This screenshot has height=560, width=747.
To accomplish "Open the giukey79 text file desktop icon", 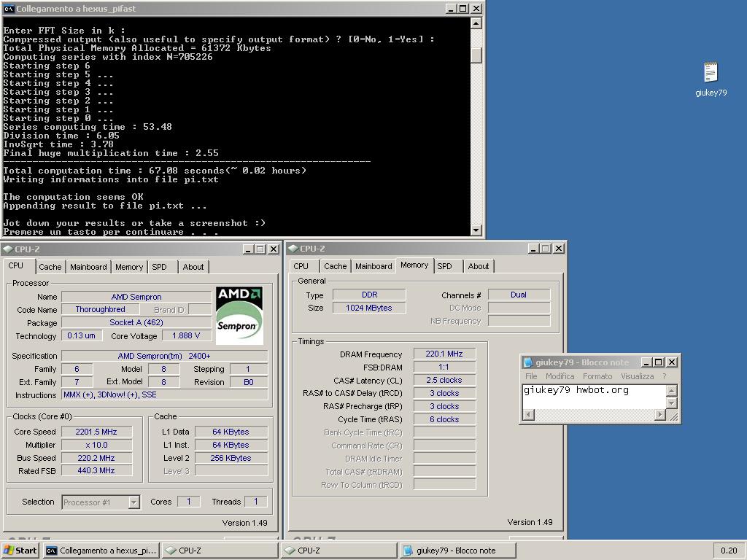I will 711,79.
